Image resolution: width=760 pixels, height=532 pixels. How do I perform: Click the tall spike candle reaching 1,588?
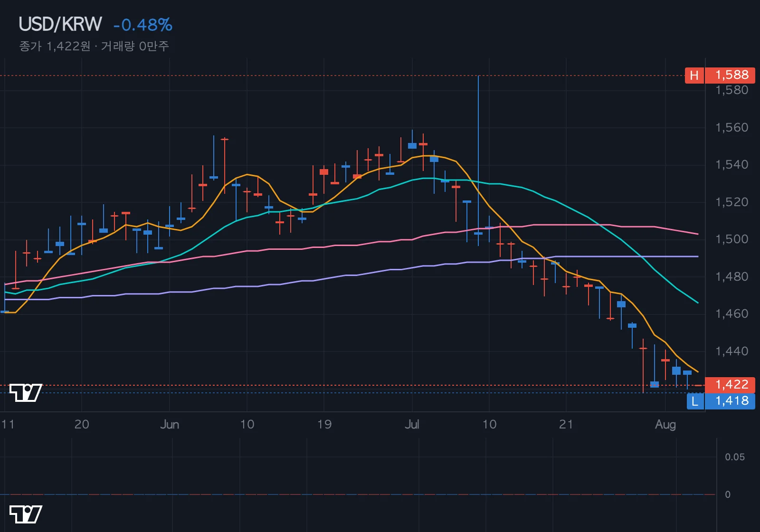478,161
